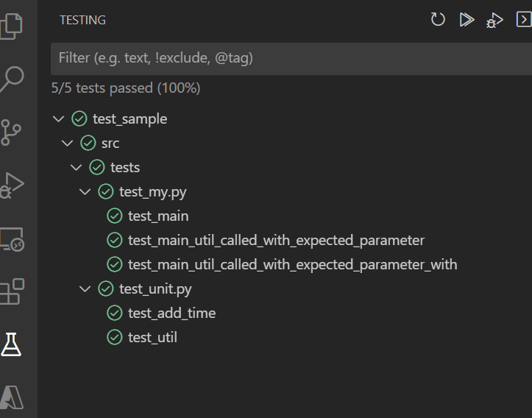Open the Search view in activity bar
This screenshot has height=418, width=532.
[x=12, y=79]
